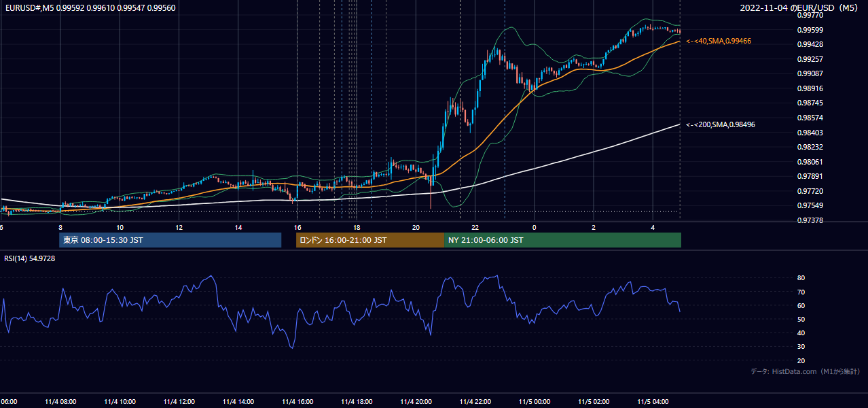The image size is (868, 408).
Task: Click the 11/4 18:00 time label
Action: pyautogui.click(x=357, y=401)
